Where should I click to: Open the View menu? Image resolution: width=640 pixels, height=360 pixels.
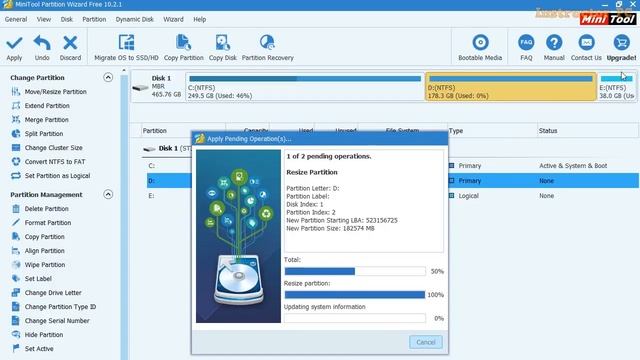(44, 19)
